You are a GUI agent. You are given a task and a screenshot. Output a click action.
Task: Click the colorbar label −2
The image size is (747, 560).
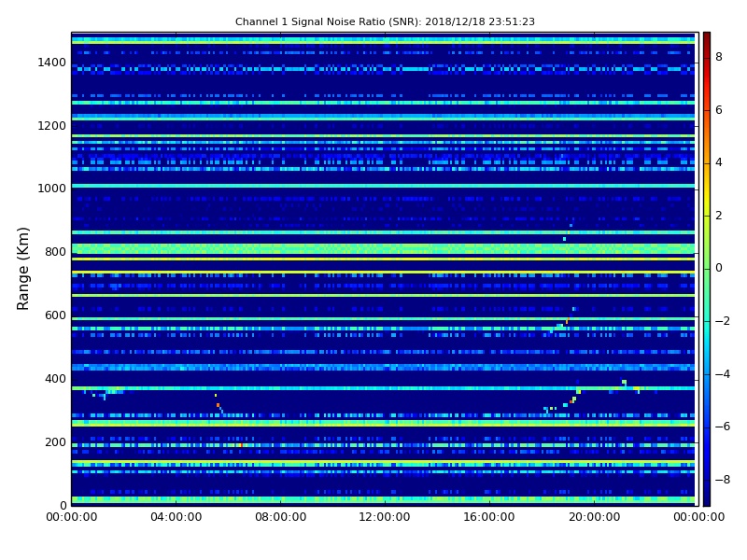[723, 321]
